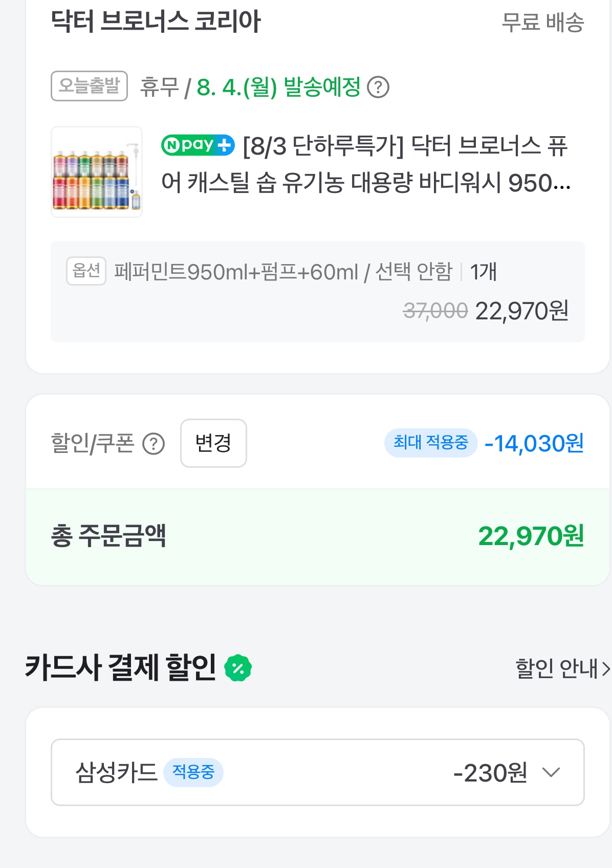612x868 pixels.
Task: Open the 삼성카드 card selection box
Action: [x=318, y=772]
